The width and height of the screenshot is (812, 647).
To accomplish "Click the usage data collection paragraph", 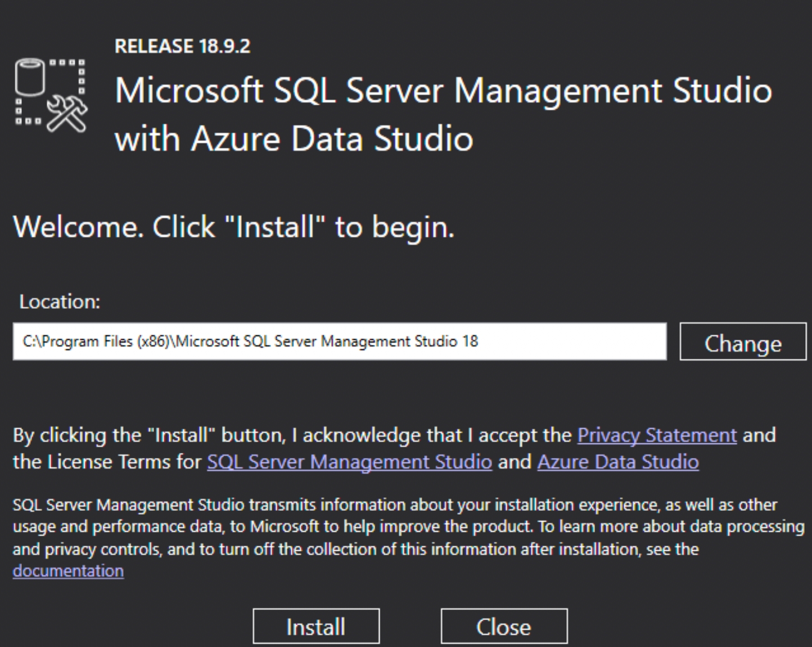I will tap(394, 527).
